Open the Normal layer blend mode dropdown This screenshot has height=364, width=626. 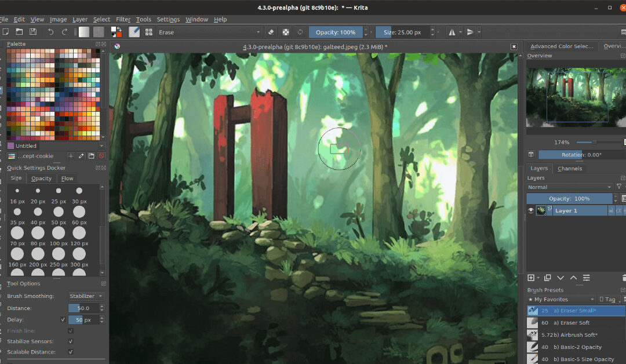570,187
